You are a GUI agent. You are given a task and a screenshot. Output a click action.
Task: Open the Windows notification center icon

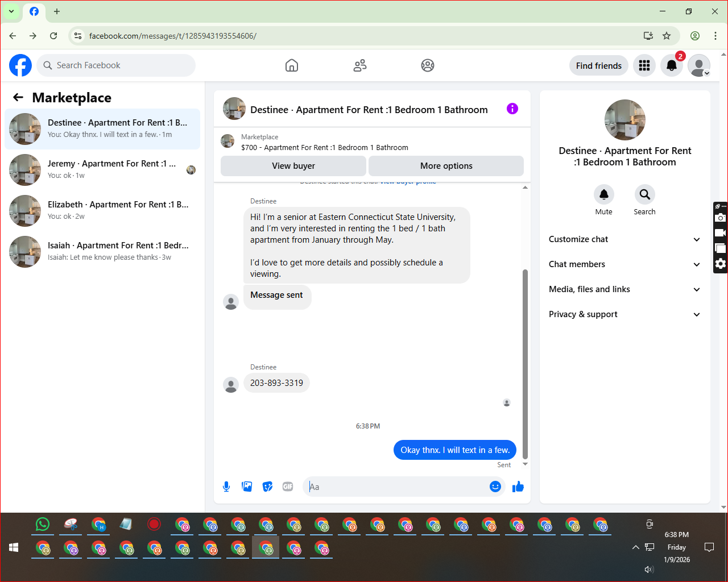coord(709,547)
